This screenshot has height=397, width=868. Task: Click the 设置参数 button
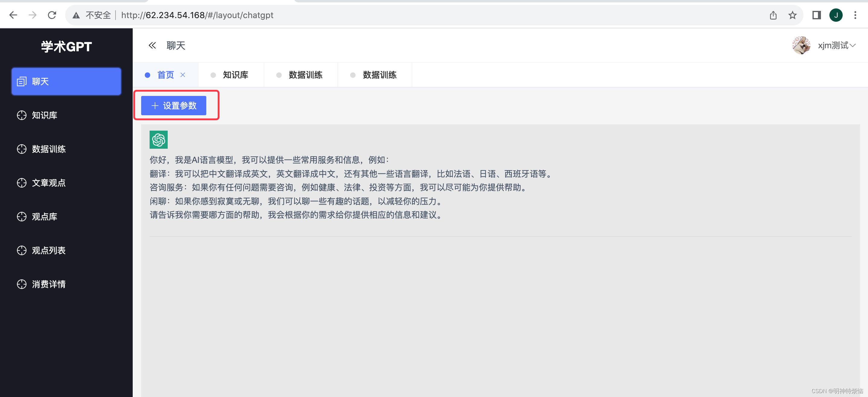pyautogui.click(x=173, y=106)
